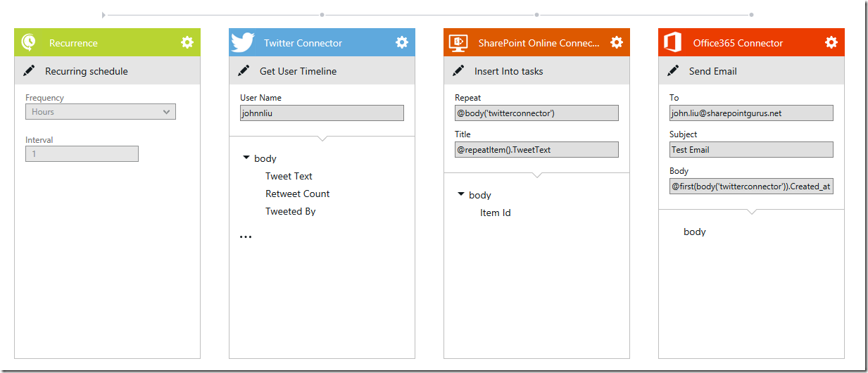This screenshot has height=373, width=868.
Task: Click the email Subject field
Action: [751, 150]
